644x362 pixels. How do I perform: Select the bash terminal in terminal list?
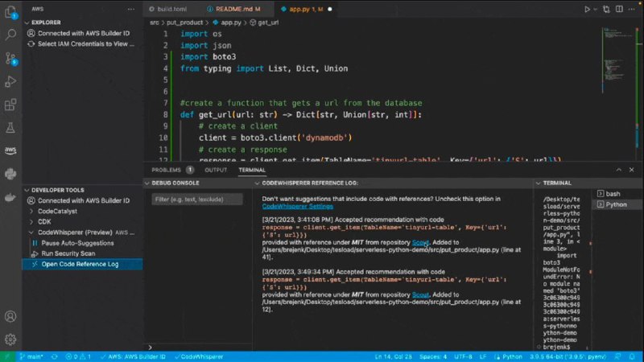click(612, 194)
